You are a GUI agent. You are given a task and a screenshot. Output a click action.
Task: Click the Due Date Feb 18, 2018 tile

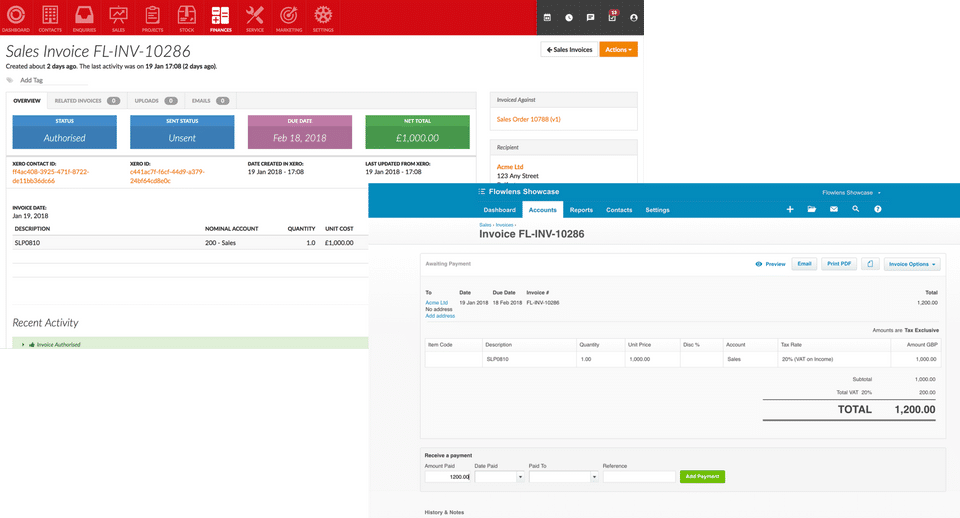coord(299,132)
